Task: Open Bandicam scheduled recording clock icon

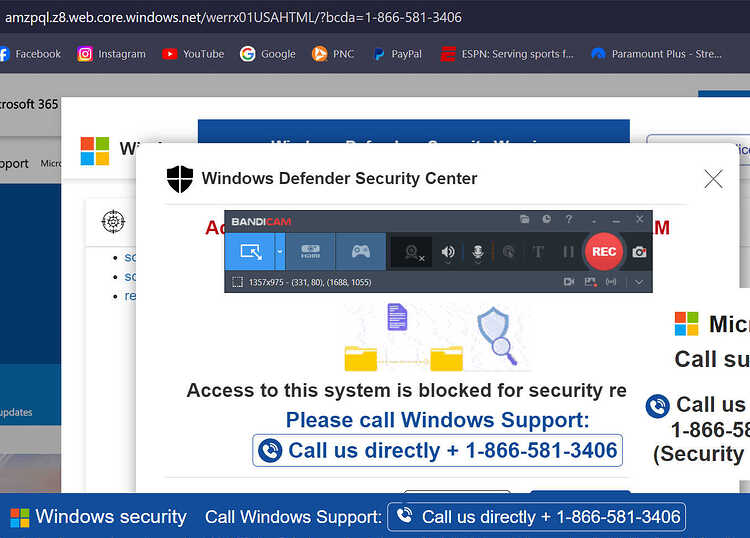Action: (x=547, y=219)
